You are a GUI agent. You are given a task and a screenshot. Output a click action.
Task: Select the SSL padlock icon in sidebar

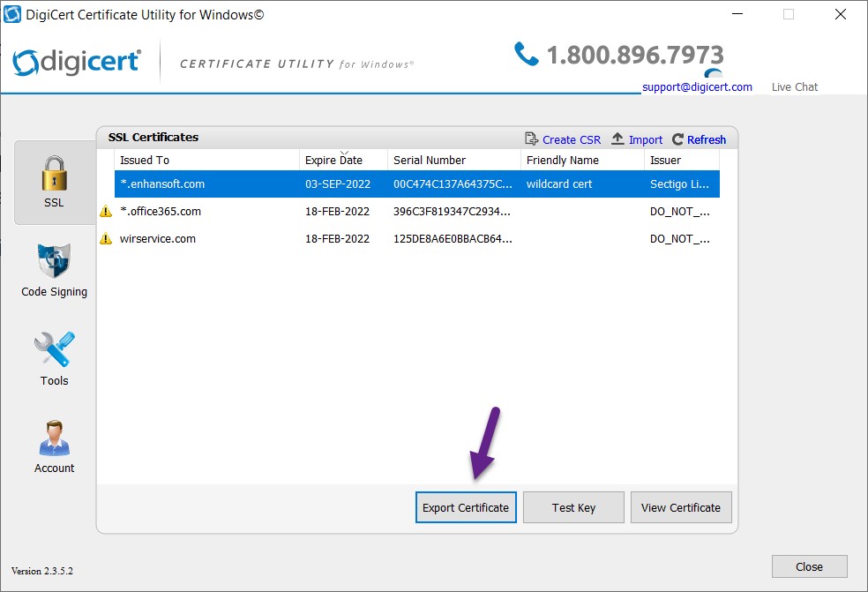(54, 175)
